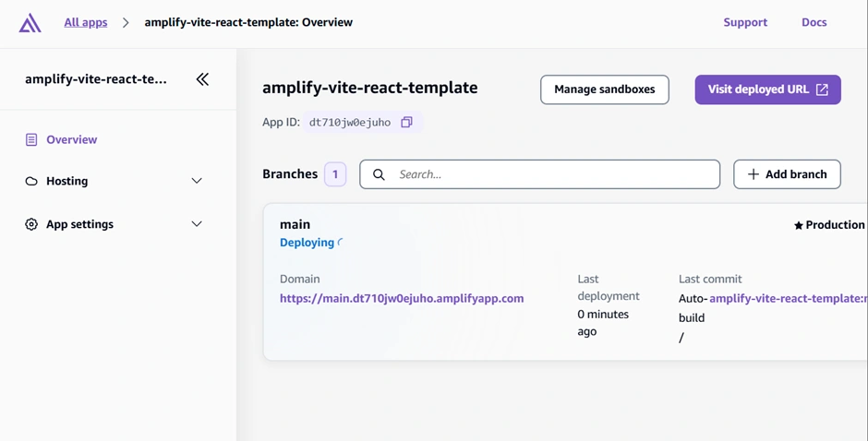Image resolution: width=868 pixels, height=441 pixels.
Task: Copy the App ID to clipboard
Action: point(406,122)
